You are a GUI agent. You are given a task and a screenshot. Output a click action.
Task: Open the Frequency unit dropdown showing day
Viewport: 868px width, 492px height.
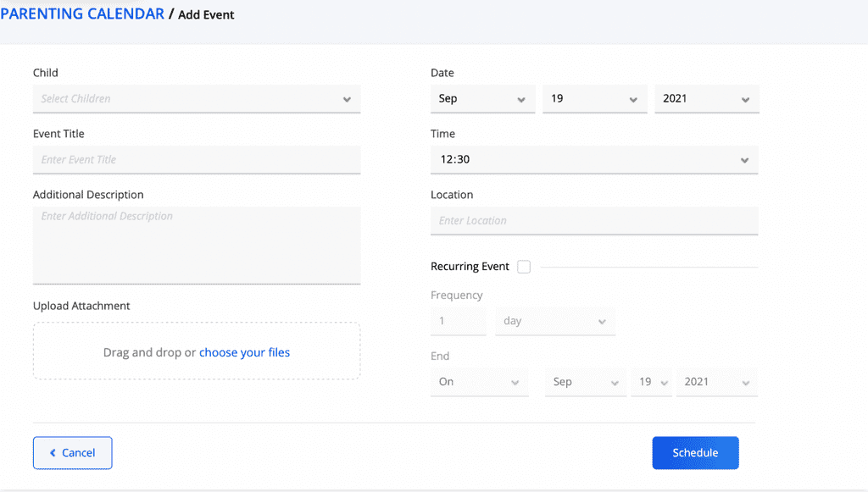(x=555, y=322)
